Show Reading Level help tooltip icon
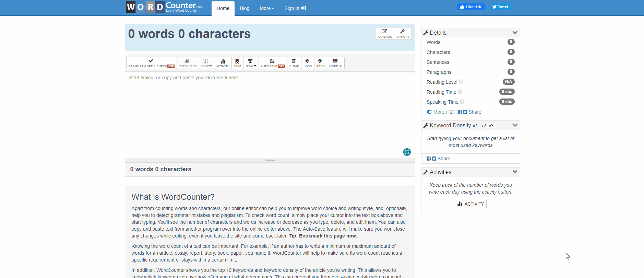The image size is (644, 278). tap(461, 82)
